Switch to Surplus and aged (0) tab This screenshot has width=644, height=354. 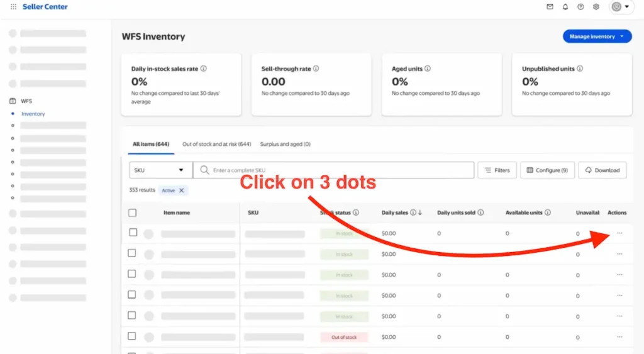(285, 144)
